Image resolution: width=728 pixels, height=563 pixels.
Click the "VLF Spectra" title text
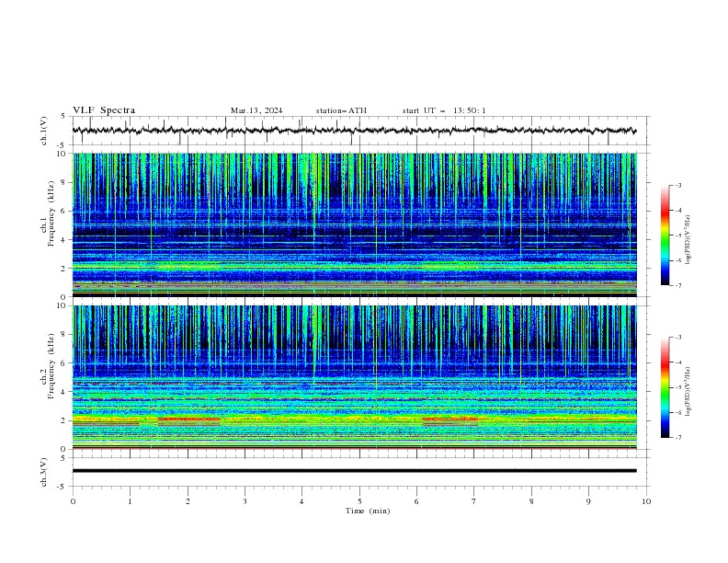(x=104, y=110)
